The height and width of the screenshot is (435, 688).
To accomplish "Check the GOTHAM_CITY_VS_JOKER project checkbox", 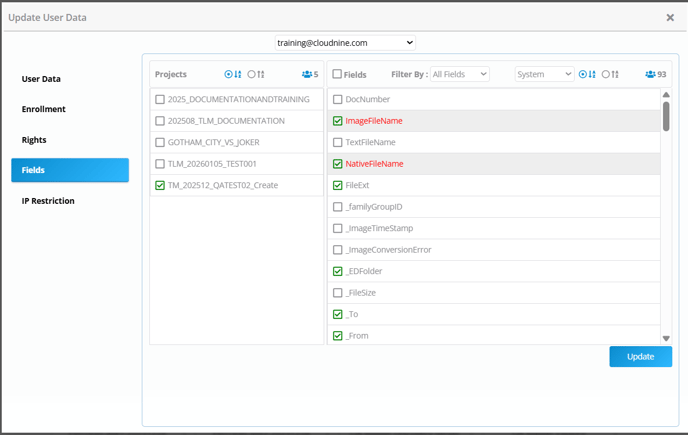I will 160,142.
